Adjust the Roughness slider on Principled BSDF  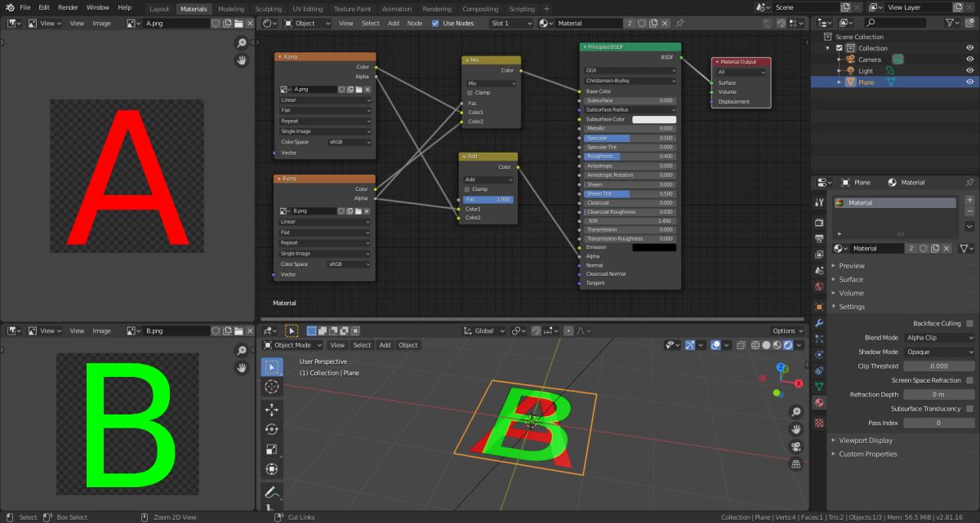(630, 156)
